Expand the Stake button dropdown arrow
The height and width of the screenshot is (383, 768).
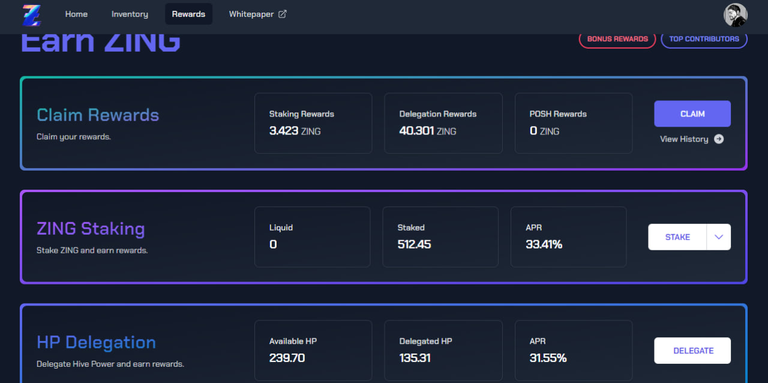[x=719, y=237]
